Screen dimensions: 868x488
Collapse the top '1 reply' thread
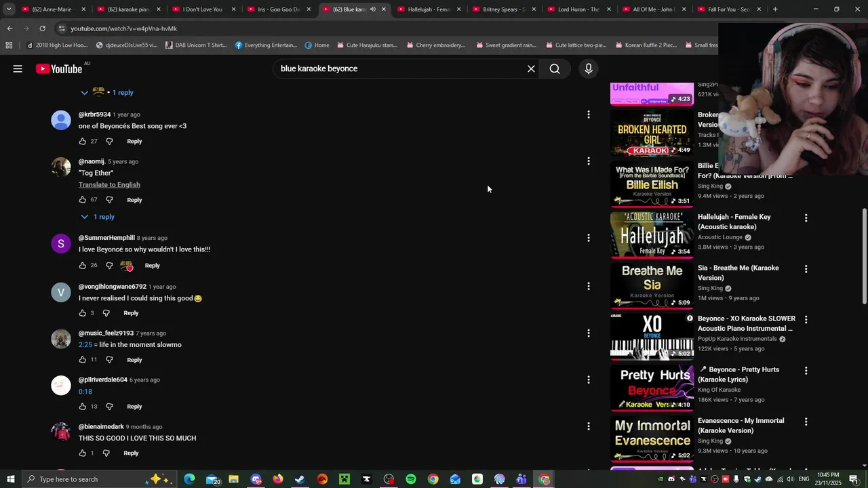tap(107, 92)
